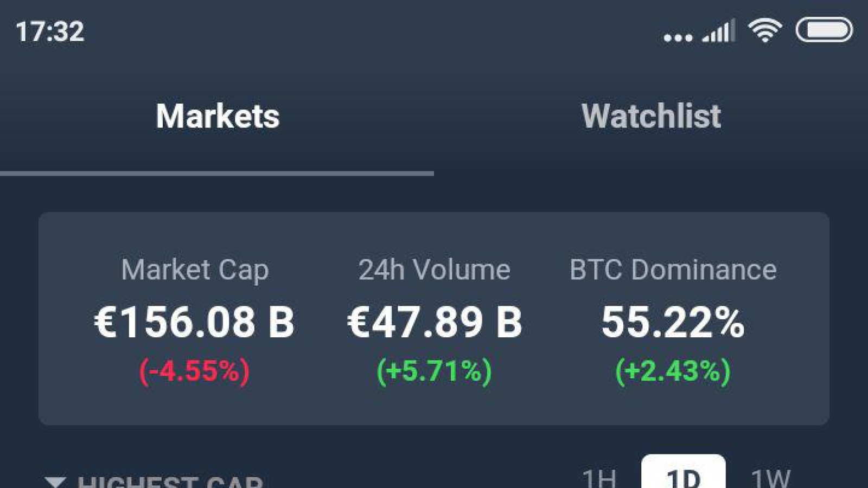The height and width of the screenshot is (488, 868).
Task: Expand the Highest Cap sort dropdown
Action: [154, 481]
